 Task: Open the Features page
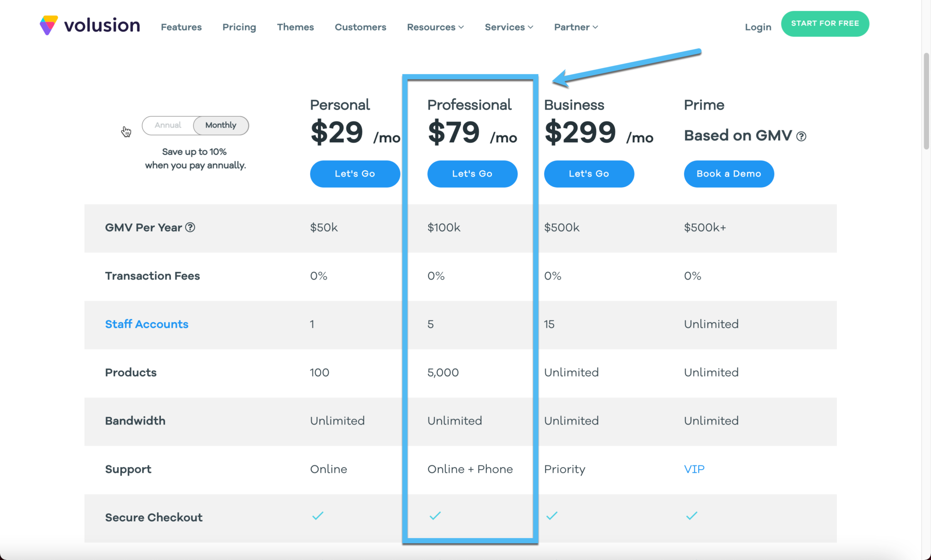click(181, 27)
